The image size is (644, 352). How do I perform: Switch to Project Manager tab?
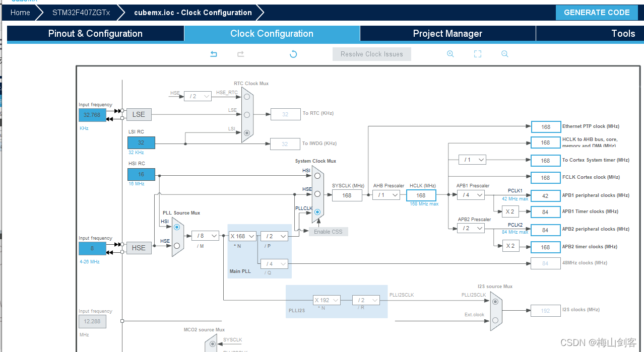tap(448, 34)
